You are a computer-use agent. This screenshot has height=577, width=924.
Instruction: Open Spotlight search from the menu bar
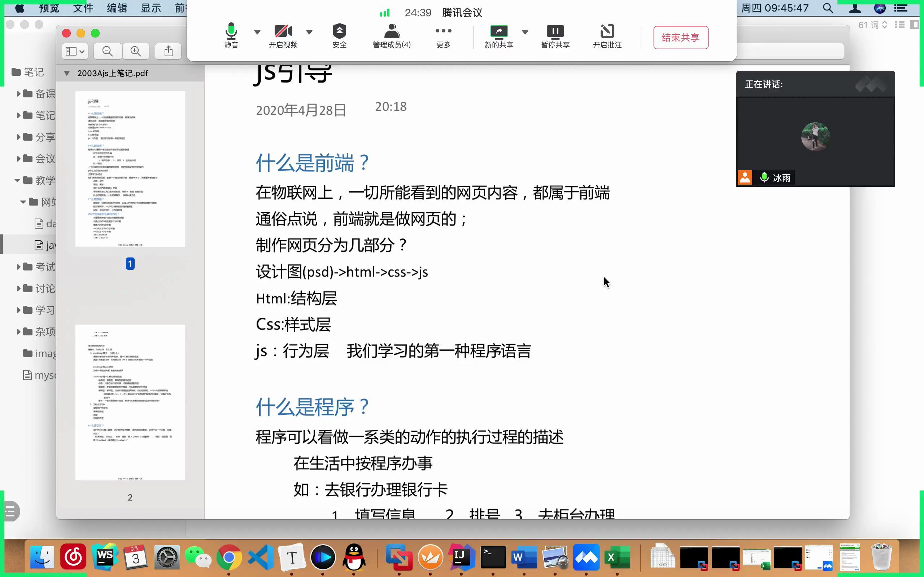point(827,8)
